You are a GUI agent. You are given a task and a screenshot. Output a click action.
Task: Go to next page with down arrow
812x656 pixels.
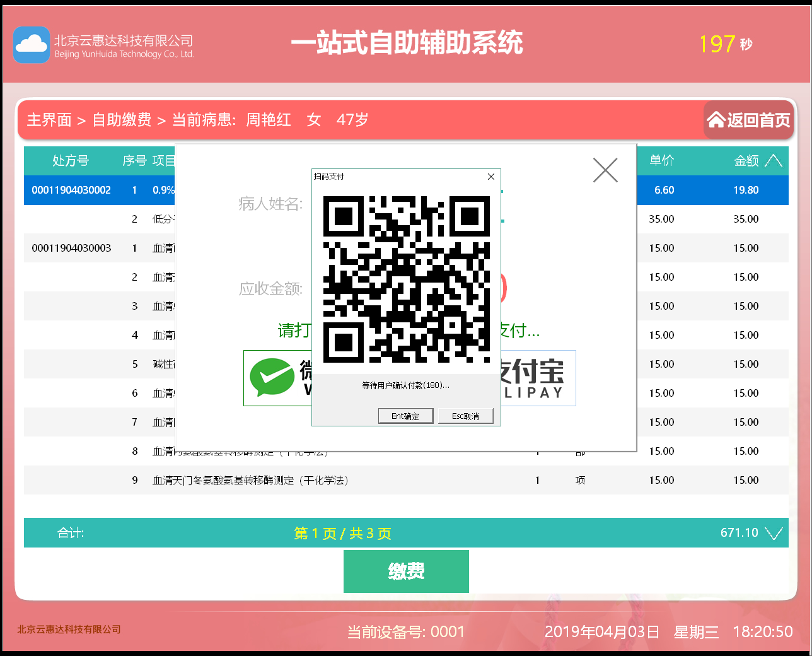click(x=774, y=534)
